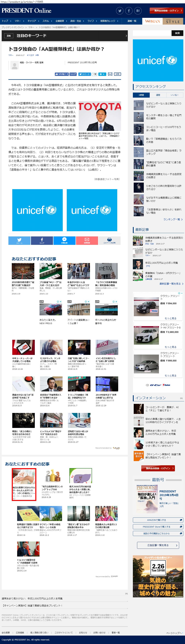Open the ランキング一覧 link
185x644 pixels.
click(x=173, y=219)
